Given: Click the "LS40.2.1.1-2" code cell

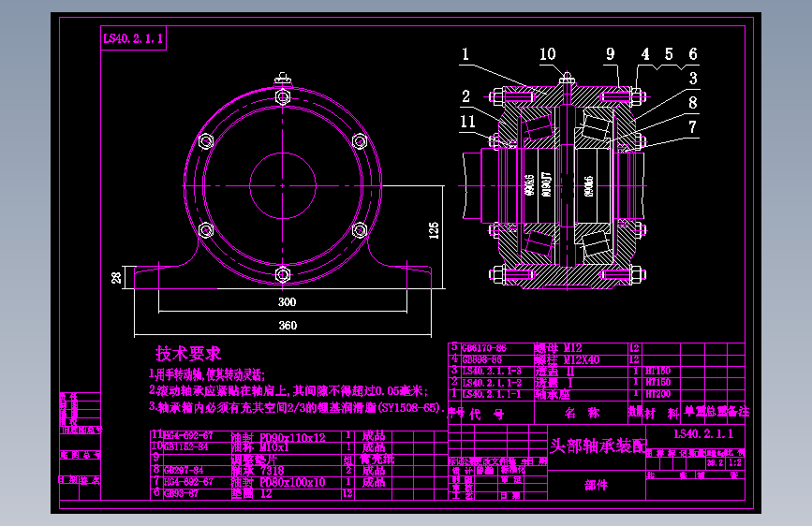Looking at the screenshot, I should 492,383.
